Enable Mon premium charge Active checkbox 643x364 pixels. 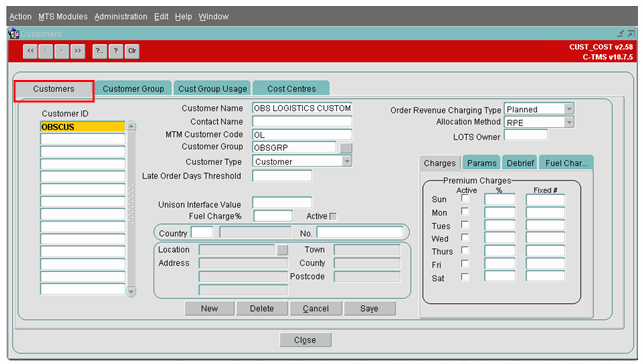coord(465,212)
